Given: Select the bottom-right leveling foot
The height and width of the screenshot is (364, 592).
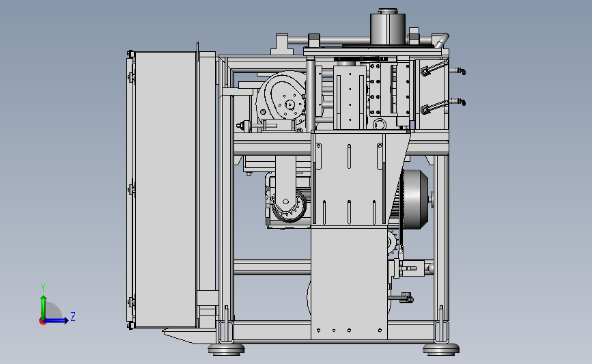Looking at the screenshot, I should pyautogui.click(x=441, y=349).
